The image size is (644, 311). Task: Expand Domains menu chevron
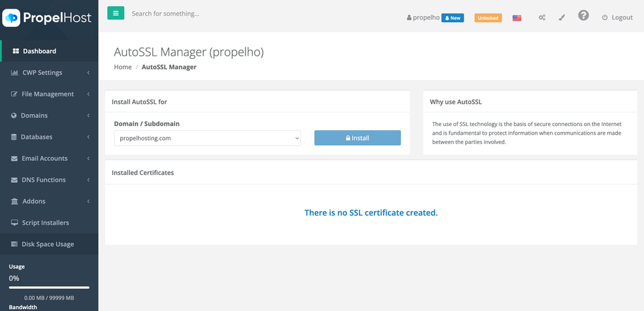pyautogui.click(x=89, y=116)
